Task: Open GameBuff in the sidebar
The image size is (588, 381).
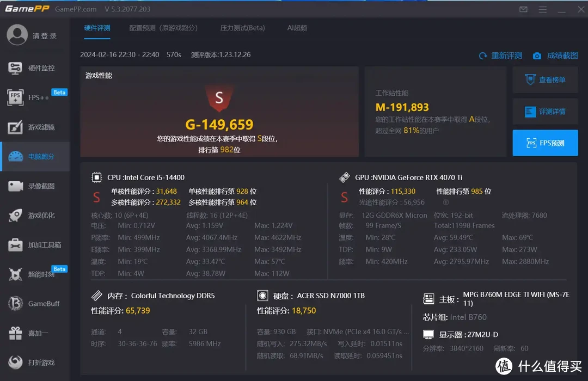Action: click(x=35, y=304)
